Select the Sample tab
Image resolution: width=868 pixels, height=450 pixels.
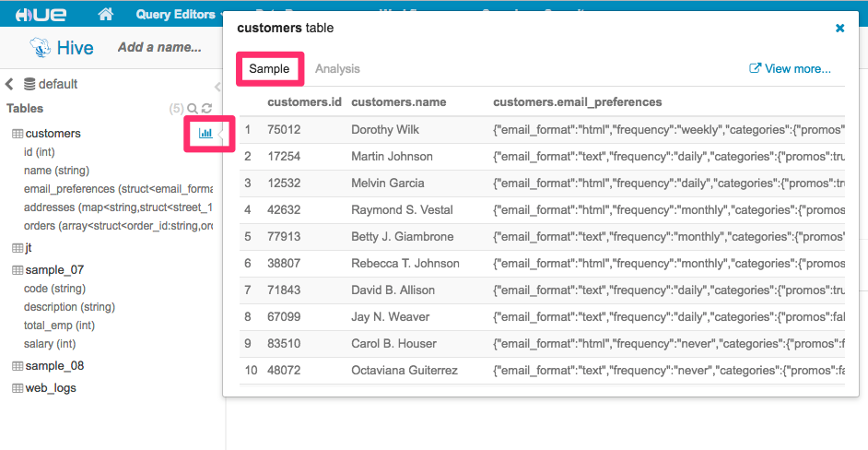[x=269, y=69]
